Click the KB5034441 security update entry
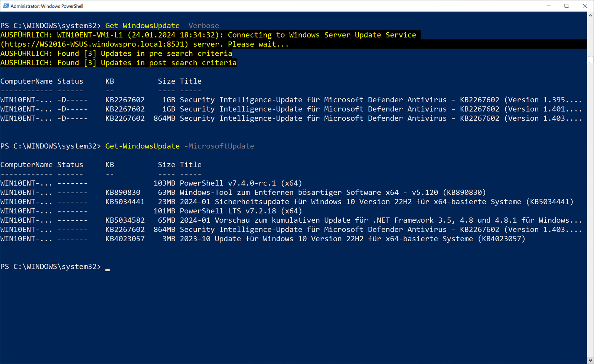Viewport: 594px width, 364px height. [260, 201]
